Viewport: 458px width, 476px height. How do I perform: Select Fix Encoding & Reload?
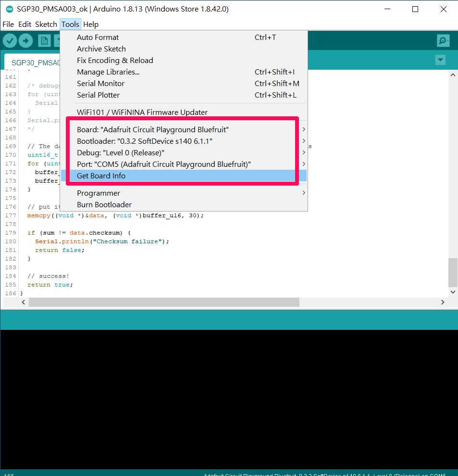[x=184, y=61]
